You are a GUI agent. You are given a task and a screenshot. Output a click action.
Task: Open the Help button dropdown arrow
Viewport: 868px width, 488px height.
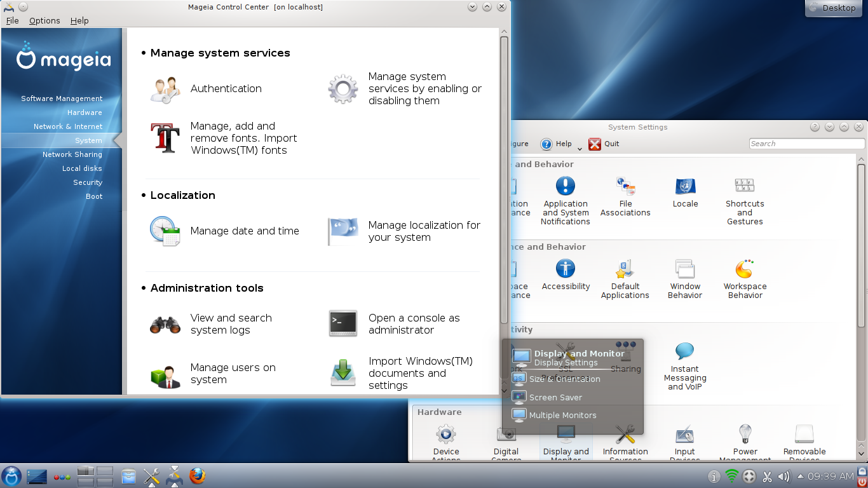coord(580,149)
